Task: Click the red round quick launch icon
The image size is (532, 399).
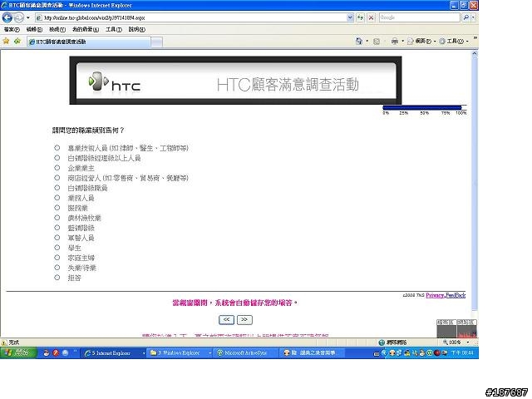Action: coord(56,352)
